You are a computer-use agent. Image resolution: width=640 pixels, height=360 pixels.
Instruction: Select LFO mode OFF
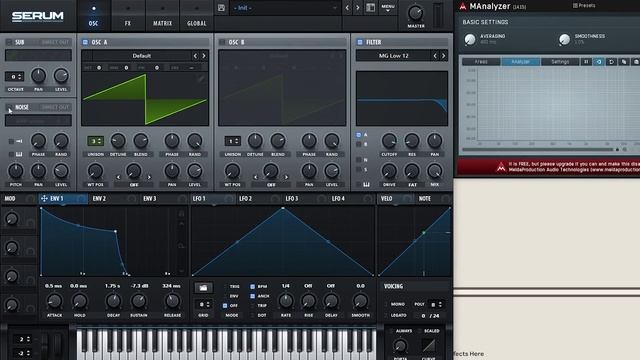(225, 305)
